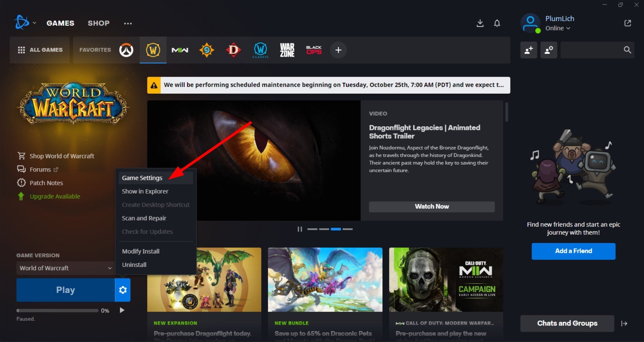
Task: Click the Watch Now button
Action: tap(432, 207)
